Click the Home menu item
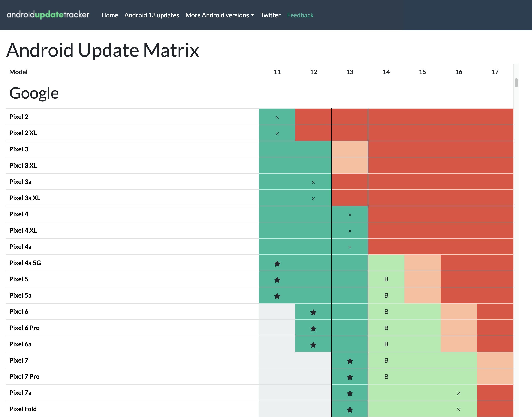 pos(109,15)
